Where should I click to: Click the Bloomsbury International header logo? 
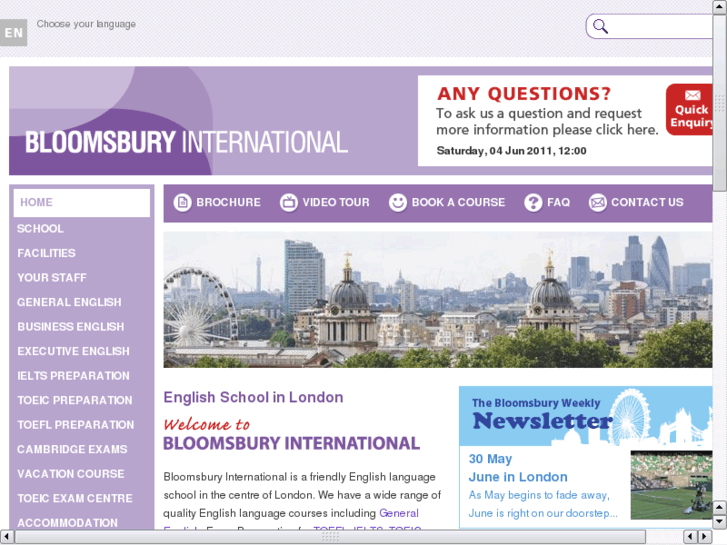pyautogui.click(x=186, y=142)
